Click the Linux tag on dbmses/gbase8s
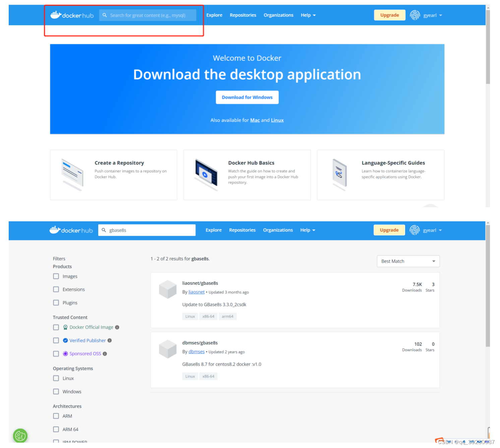This screenshot has width=500, height=448. point(190,376)
